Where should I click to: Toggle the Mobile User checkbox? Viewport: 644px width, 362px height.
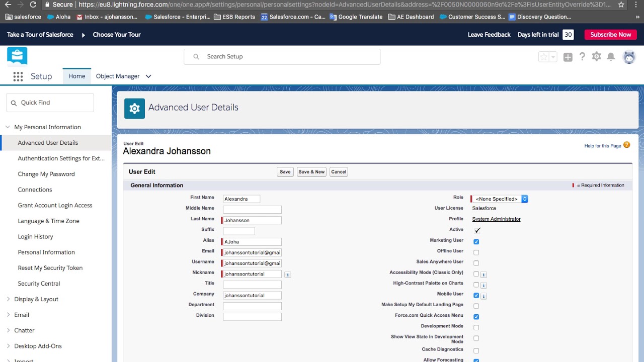pyautogui.click(x=476, y=296)
